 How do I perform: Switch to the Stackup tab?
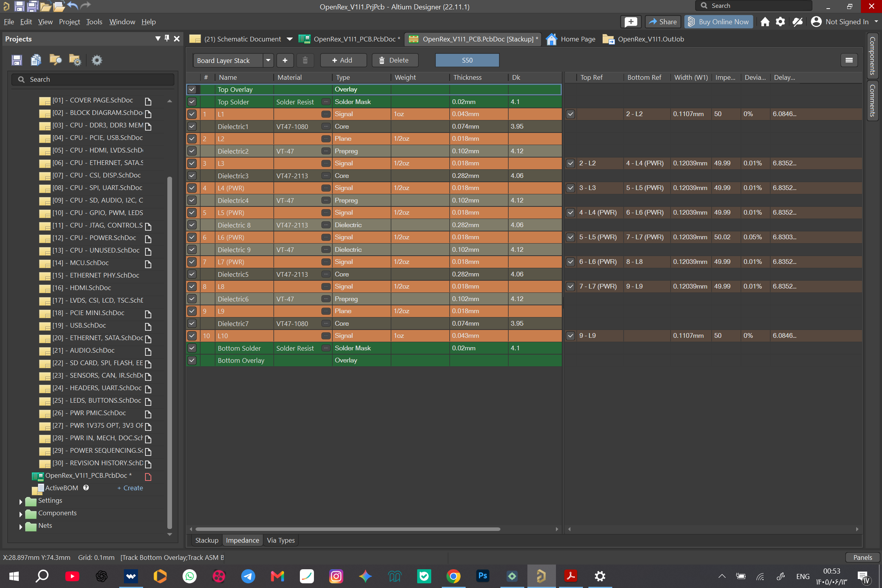click(x=207, y=540)
